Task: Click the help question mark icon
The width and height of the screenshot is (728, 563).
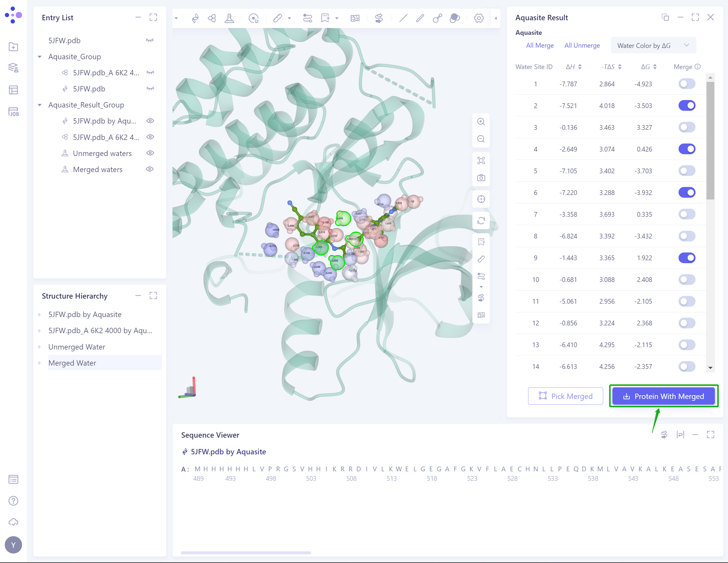Action: pyautogui.click(x=13, y=501)
